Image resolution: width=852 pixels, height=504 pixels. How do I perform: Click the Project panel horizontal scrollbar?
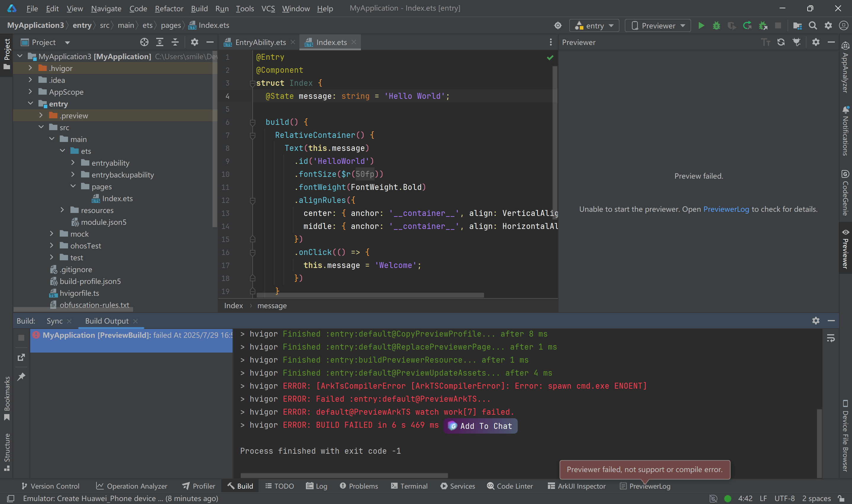[73, 309]
